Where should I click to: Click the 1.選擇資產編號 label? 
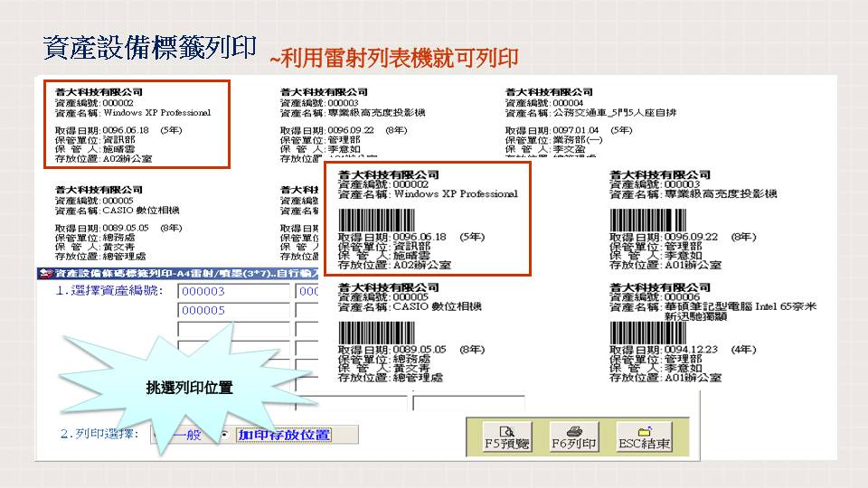point(109,290)
